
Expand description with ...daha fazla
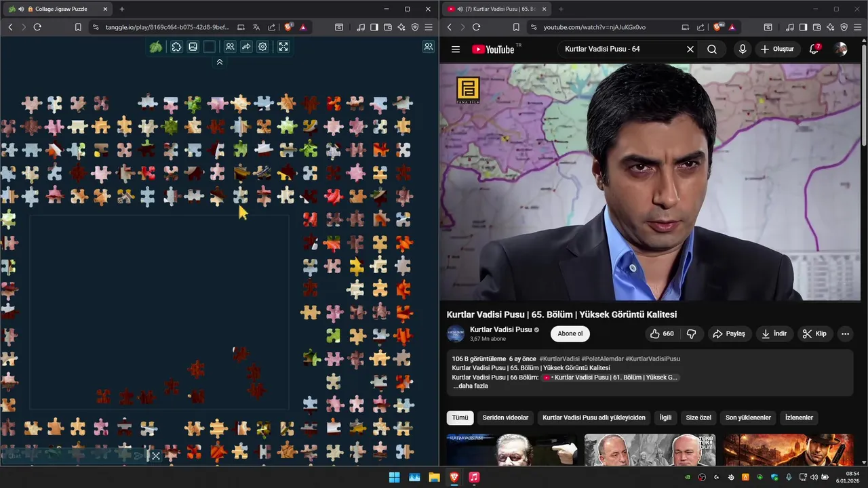coord(471,386)
